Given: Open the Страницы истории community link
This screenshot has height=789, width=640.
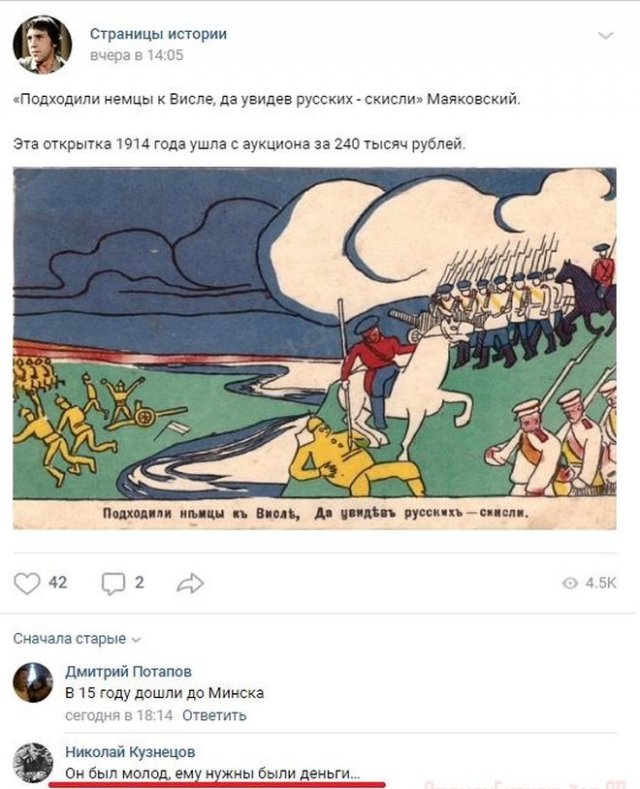Looking at the screenshot, I should (158, 34).
